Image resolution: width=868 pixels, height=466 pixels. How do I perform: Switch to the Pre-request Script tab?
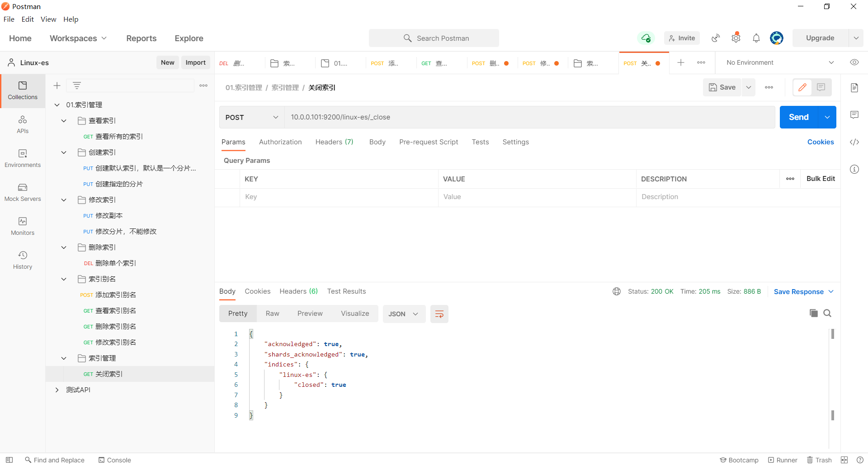pyautogui.click(x=429, y=142)
